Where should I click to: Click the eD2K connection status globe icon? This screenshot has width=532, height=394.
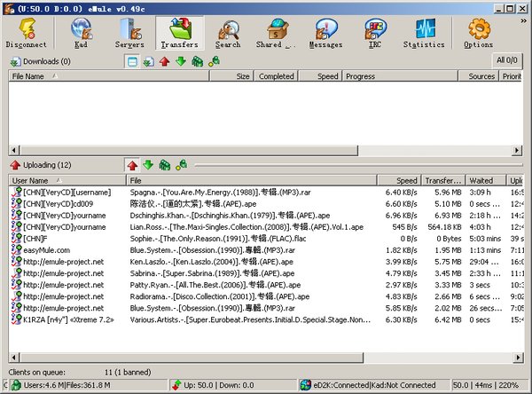[306, 385]
